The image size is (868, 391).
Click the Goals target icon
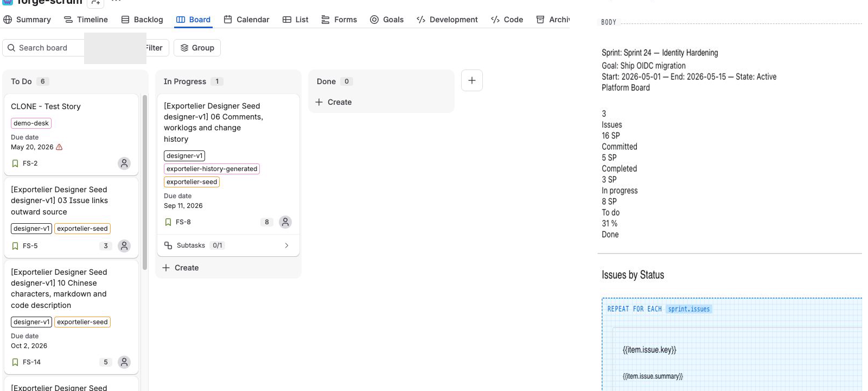coord(374,20)
